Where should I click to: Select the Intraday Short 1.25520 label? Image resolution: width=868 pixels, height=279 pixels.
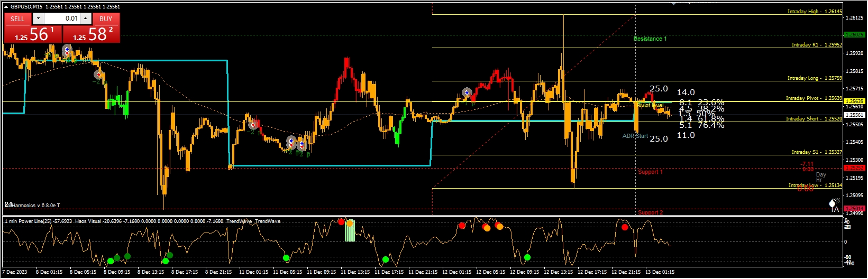click(x=814, y=119)
